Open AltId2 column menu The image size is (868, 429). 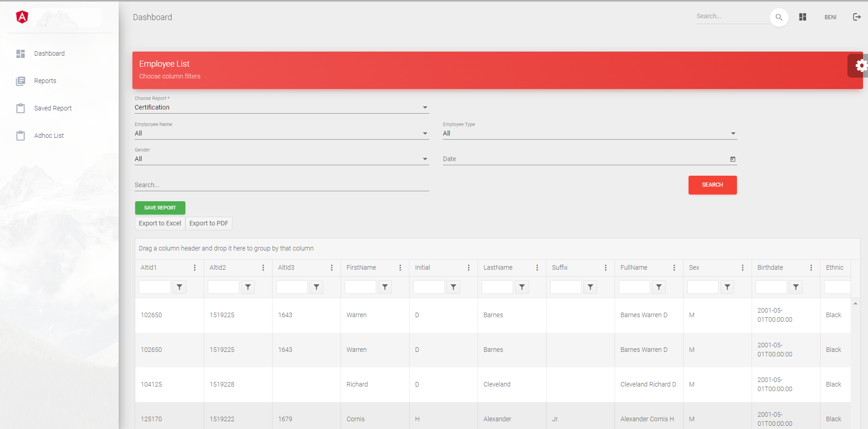click(x=263, y=268)
